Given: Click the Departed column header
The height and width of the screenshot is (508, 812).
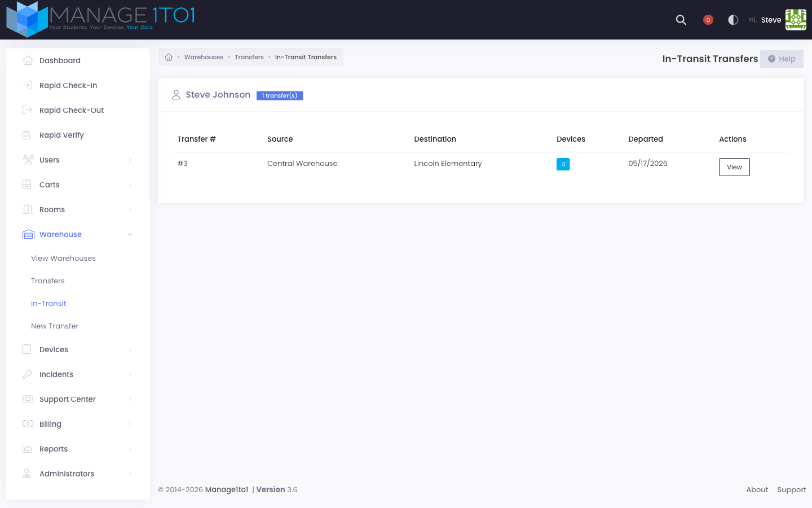Looking at the screenshot, I should tap(646, 139).
